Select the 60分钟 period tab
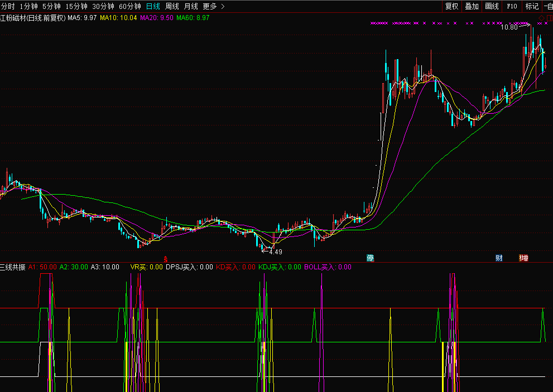Image resolution: width=553 pixels, height=392 pixels. 130,6
